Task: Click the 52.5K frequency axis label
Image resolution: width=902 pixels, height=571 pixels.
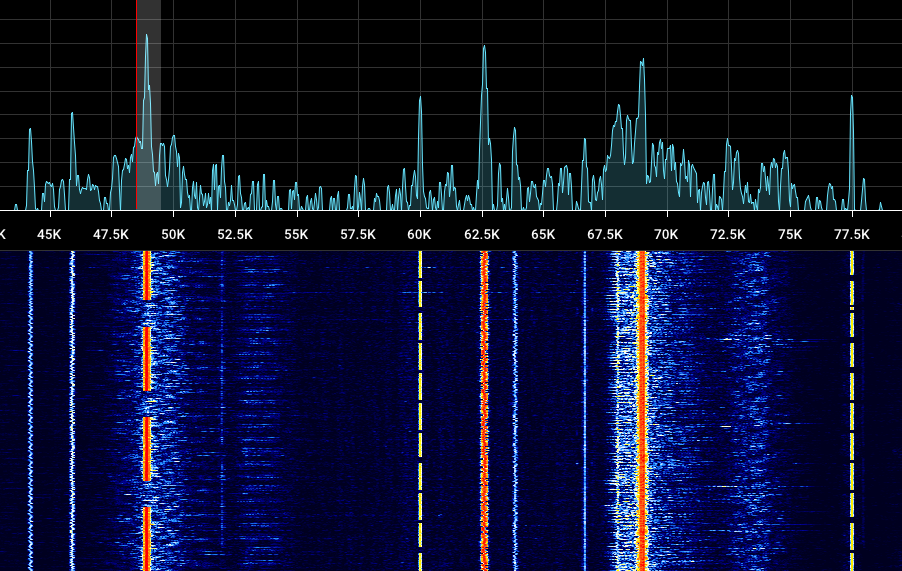Action: click(x=235, y=235)
